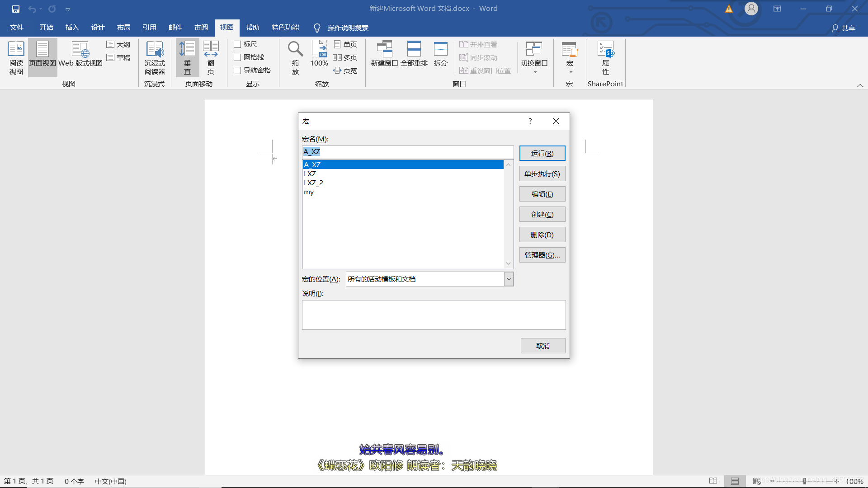Switch to 阅读视图 reading view
This screenshot has height=488, width=868.
[x=16, y=57]
